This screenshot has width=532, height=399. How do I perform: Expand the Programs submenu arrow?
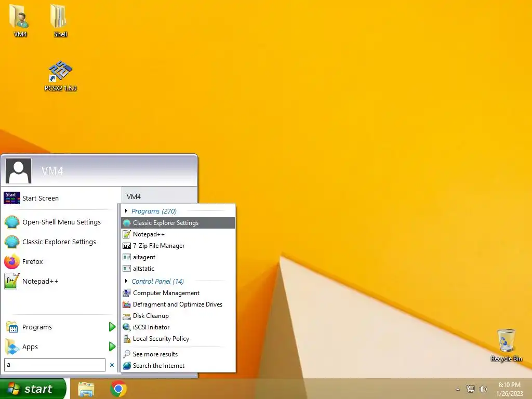112,327
